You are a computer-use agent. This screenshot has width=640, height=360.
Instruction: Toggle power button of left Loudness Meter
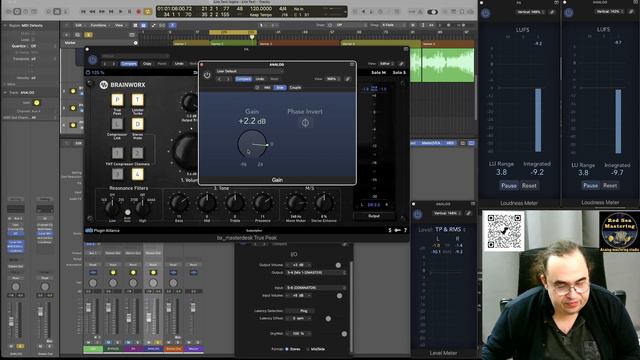pyautogui.click(x=485, y=13)
